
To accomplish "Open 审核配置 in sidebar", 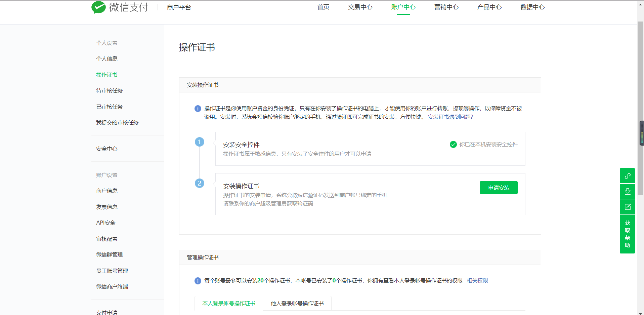I will tap(107, 239).
